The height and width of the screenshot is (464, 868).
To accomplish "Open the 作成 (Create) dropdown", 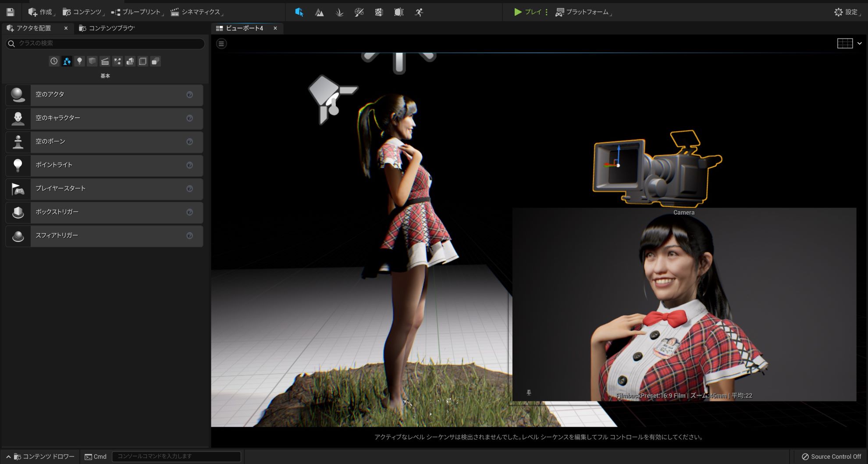I will click(41, 12).
